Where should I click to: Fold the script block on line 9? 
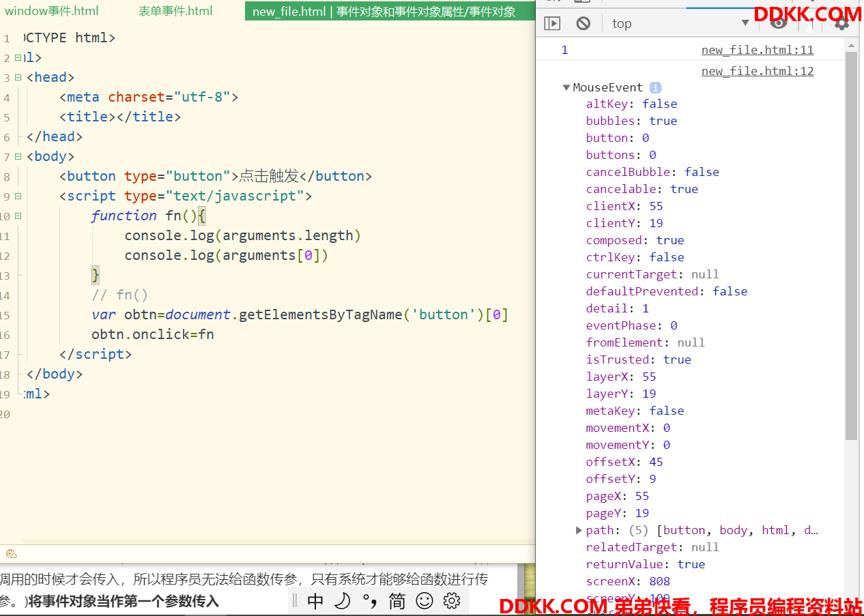point(18,196)
